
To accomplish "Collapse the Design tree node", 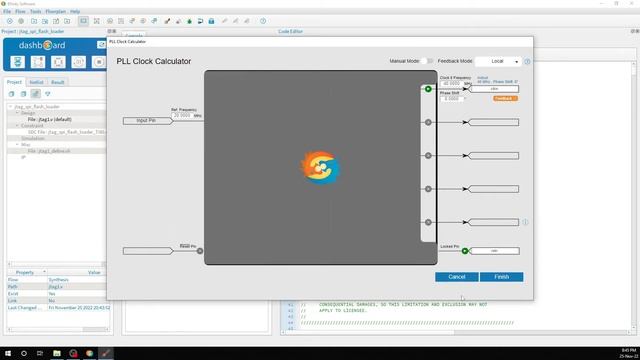I will coord(17,113).
